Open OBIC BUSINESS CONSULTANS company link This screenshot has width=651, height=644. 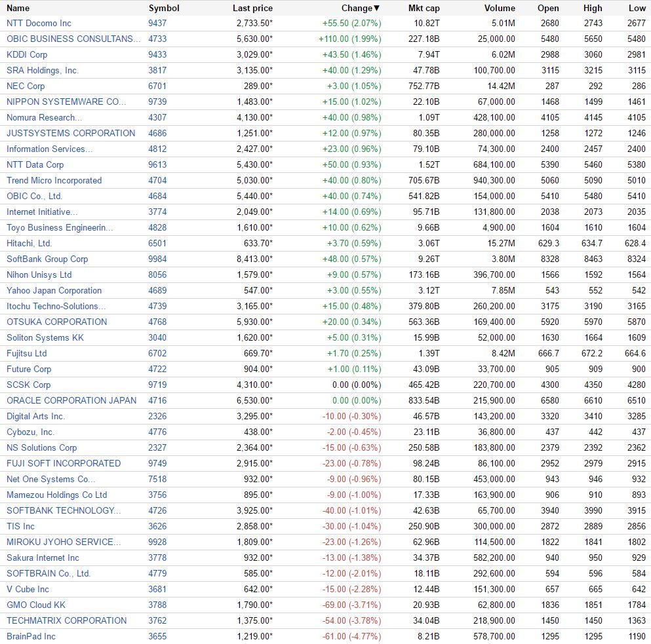click(x=73, y=39)
